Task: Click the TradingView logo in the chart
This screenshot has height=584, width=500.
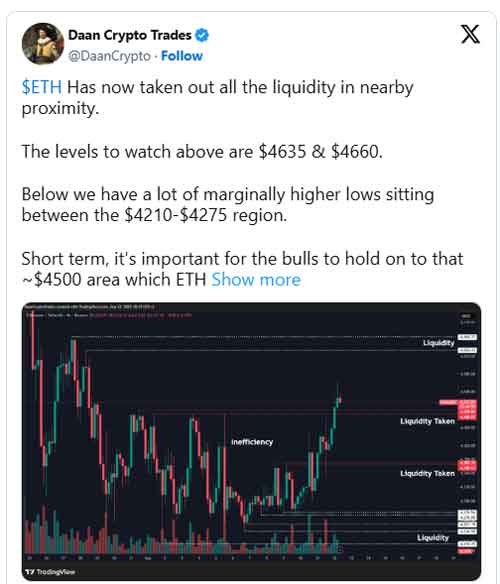Action: 51,571
